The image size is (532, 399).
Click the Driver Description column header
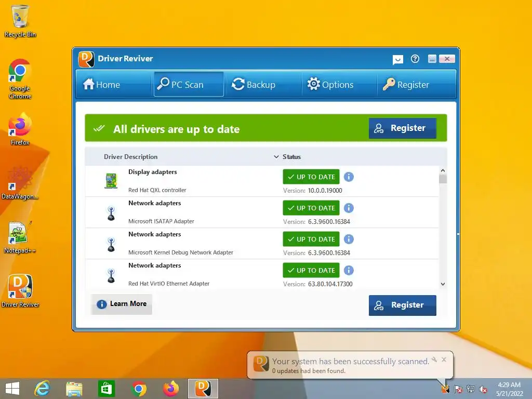coord(130,157)
